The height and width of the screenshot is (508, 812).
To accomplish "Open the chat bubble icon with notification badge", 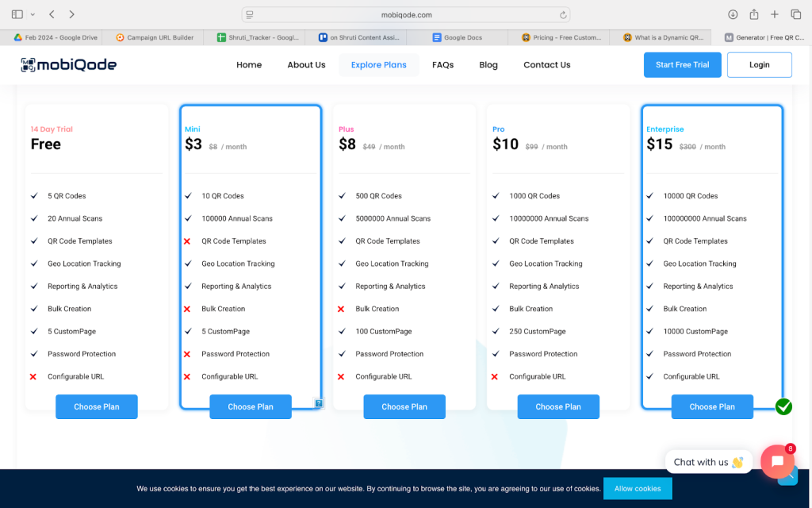I will pos(777,461).
